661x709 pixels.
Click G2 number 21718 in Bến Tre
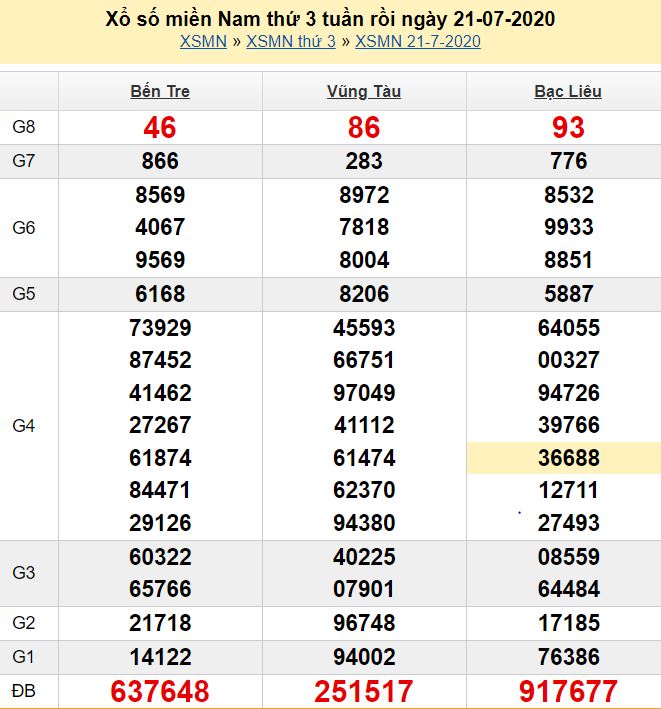[160, 623]
